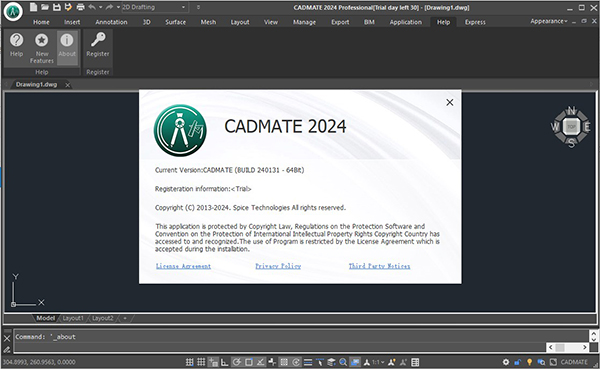Open New Features star icon
Viewport: 600px width, 369px height.
(42, 48)
